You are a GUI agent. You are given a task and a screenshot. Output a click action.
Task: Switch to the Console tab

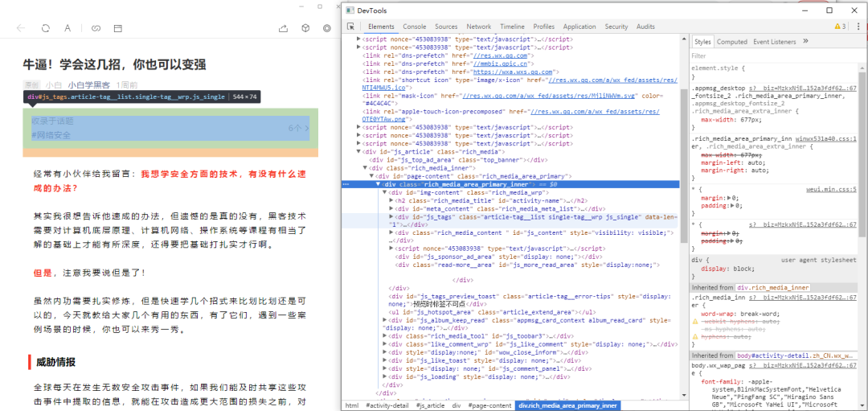[415, 27]
